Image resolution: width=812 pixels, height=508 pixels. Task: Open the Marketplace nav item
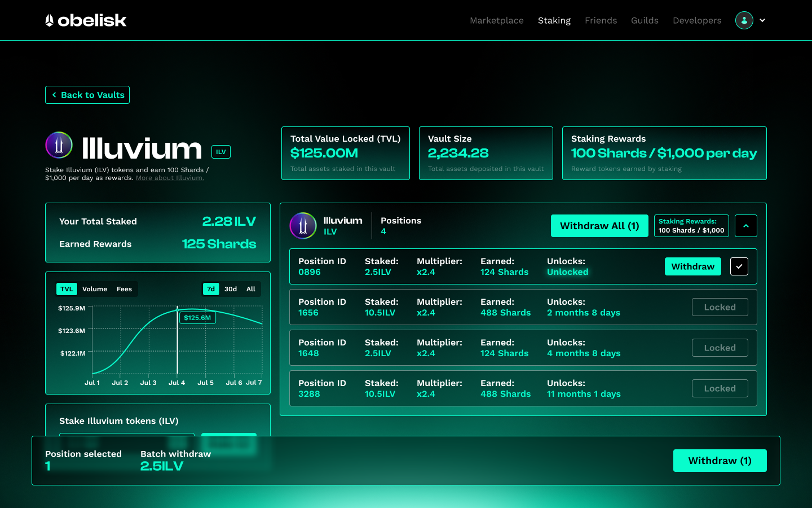[496, 20]
